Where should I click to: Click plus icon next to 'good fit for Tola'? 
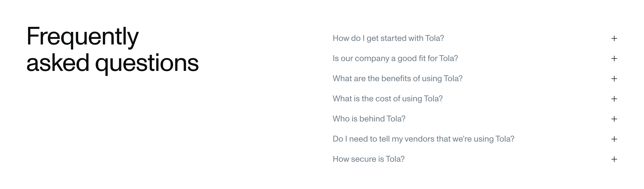click(x=614, y=59)
